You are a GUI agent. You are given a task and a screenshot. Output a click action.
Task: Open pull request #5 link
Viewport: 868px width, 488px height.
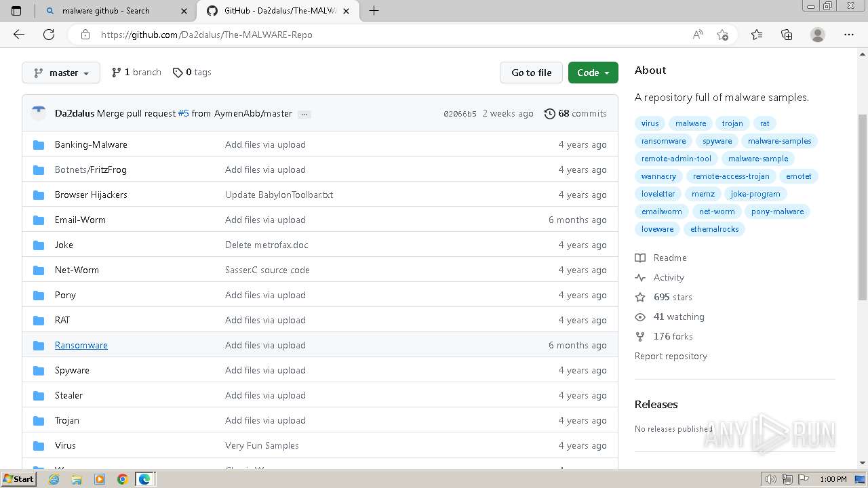tap(184, 113)
